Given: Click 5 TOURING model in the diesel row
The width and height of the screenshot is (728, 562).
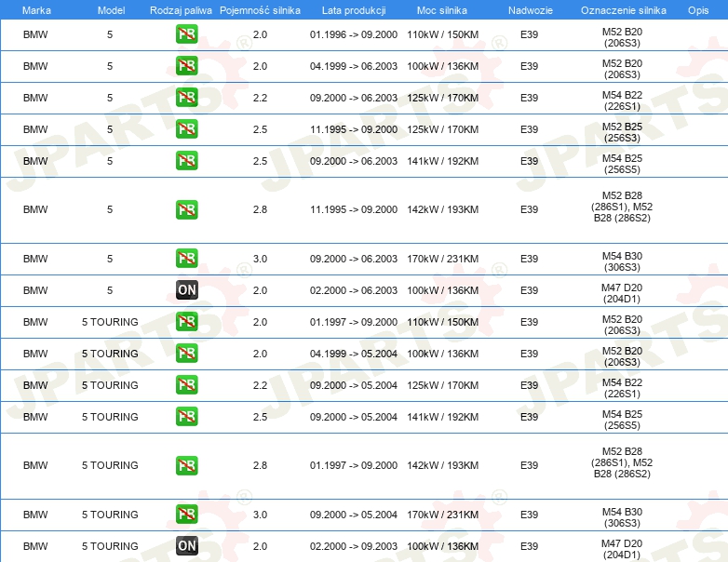Looking at the screenshot, I should [x=110, y=546].
